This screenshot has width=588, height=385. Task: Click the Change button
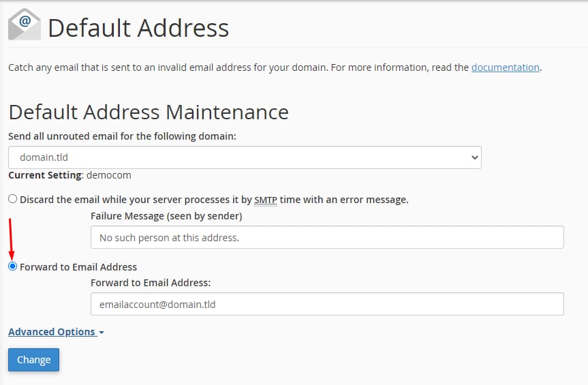tap(34, 360)
